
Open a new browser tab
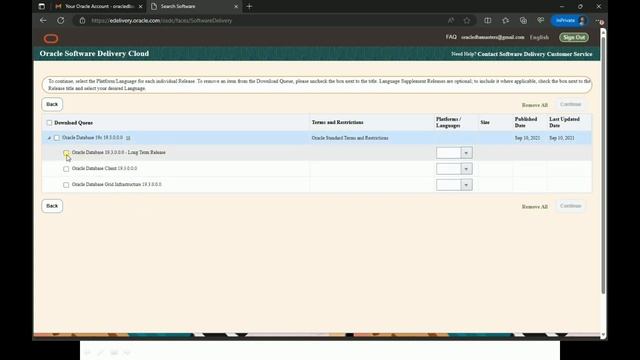249,7
